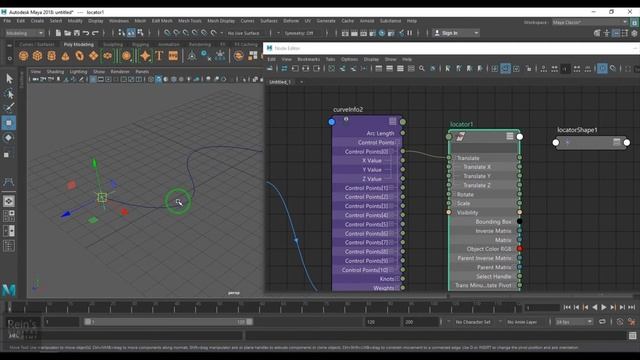Open the No Live Surface field
This screenshot has height=360, width=640.
pyautogui.click(x=244, y=33)
